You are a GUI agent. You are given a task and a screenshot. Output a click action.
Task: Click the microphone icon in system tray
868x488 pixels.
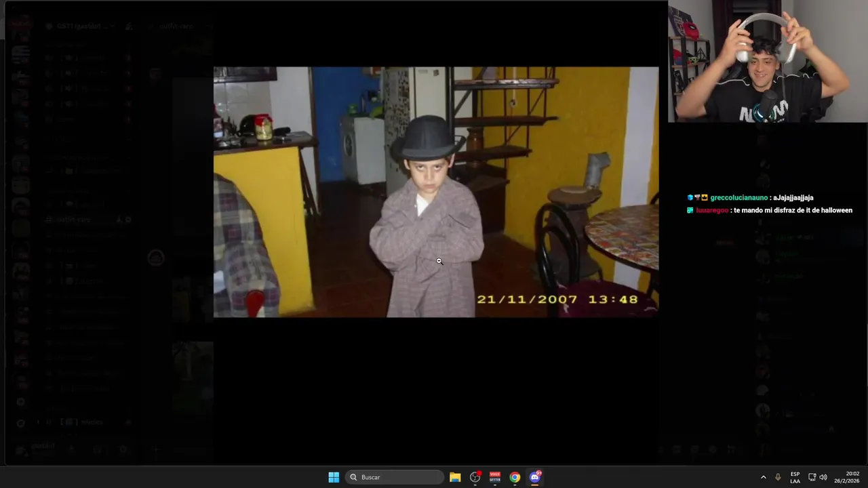pyautogui.click(x=778, y=477)
